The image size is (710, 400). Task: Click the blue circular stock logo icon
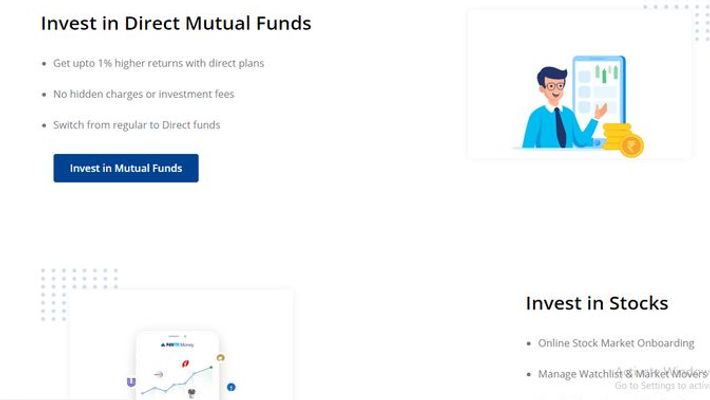[231, 387]
